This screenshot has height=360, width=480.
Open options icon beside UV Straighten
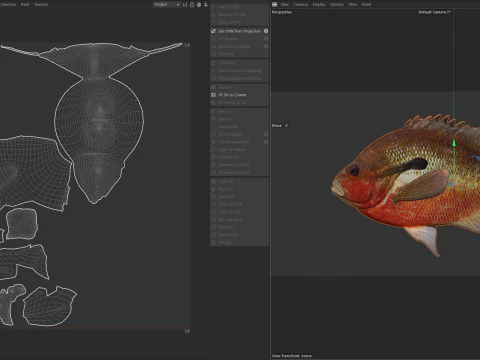click(266, 134)
